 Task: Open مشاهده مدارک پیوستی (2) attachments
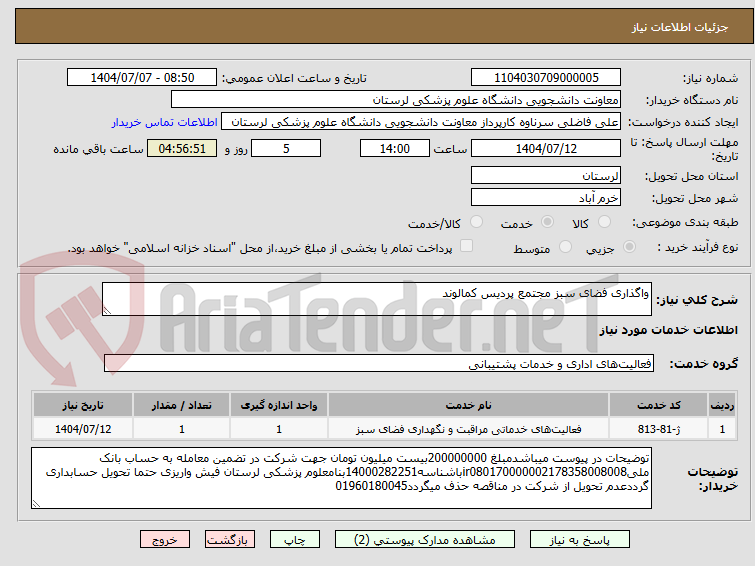coord(425,540)
